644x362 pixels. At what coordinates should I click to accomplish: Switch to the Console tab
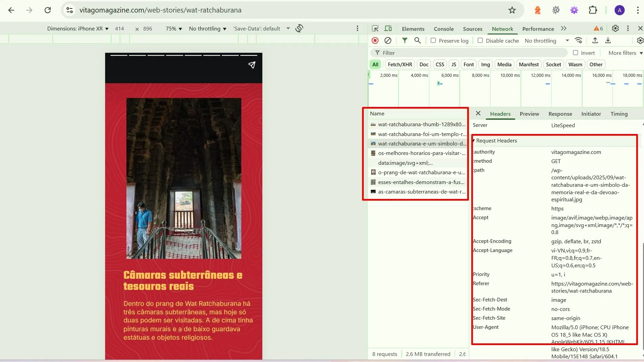point(444,29)
